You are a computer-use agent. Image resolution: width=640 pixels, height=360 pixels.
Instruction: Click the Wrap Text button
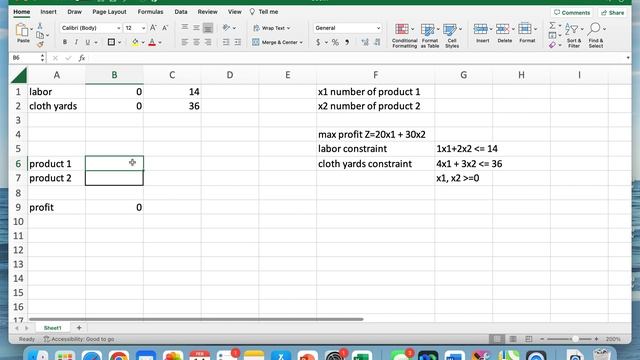click(x=271, y=28)
